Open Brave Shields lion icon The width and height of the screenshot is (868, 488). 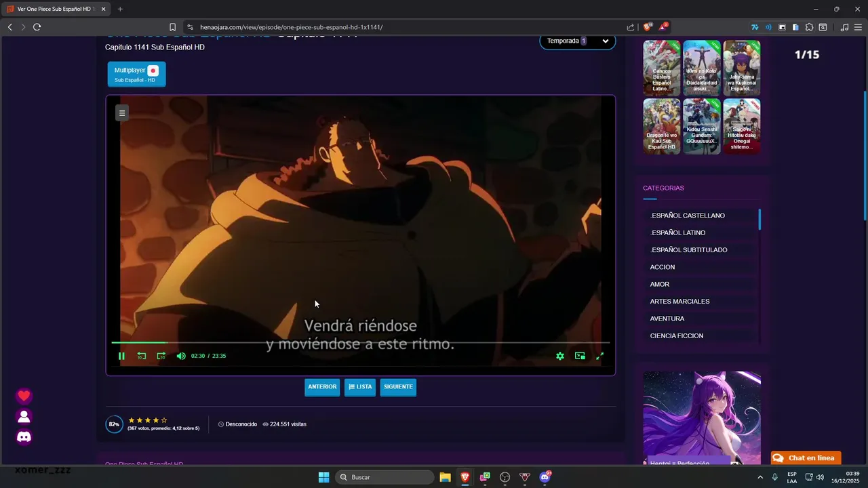[x=648, y=27]
